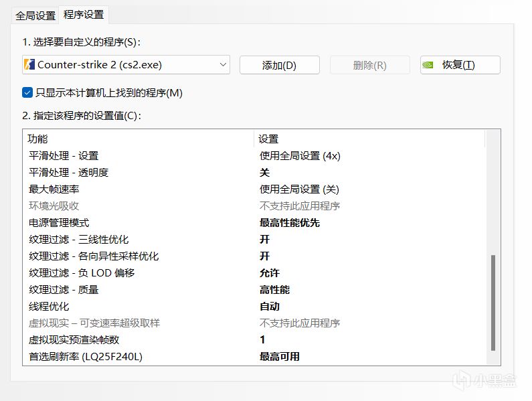Click the 虚拟现实预渲染帧数 value 1

[262, 340]
